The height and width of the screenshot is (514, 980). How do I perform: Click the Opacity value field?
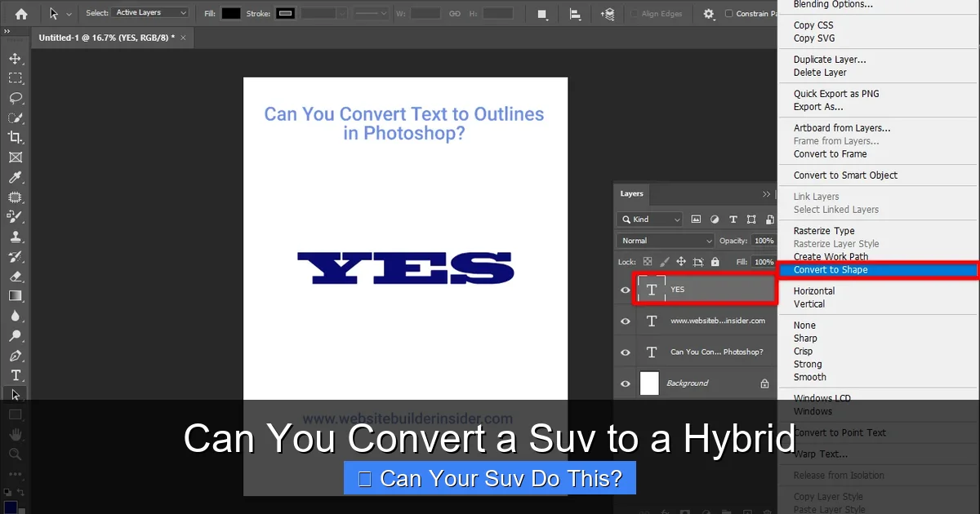tap(763, 240)
